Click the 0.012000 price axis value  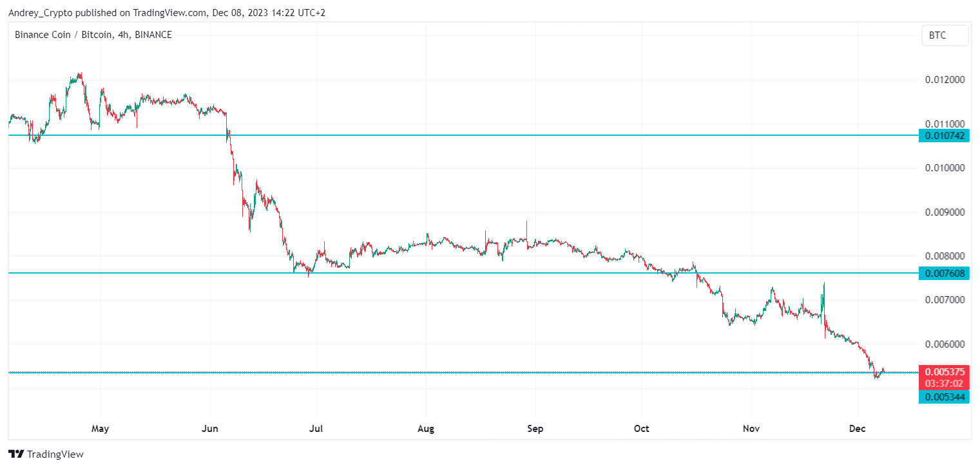(x=945, y=80)
